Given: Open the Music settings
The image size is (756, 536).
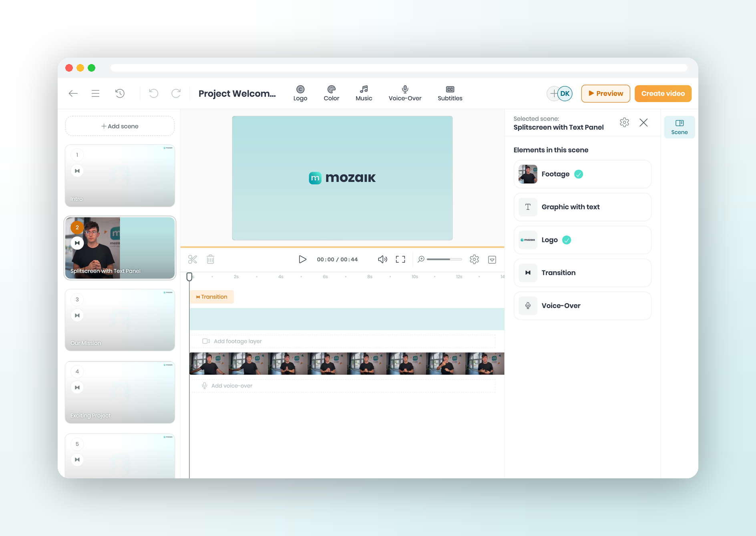Looking at the screenshot, I should (x=364, y=94).
